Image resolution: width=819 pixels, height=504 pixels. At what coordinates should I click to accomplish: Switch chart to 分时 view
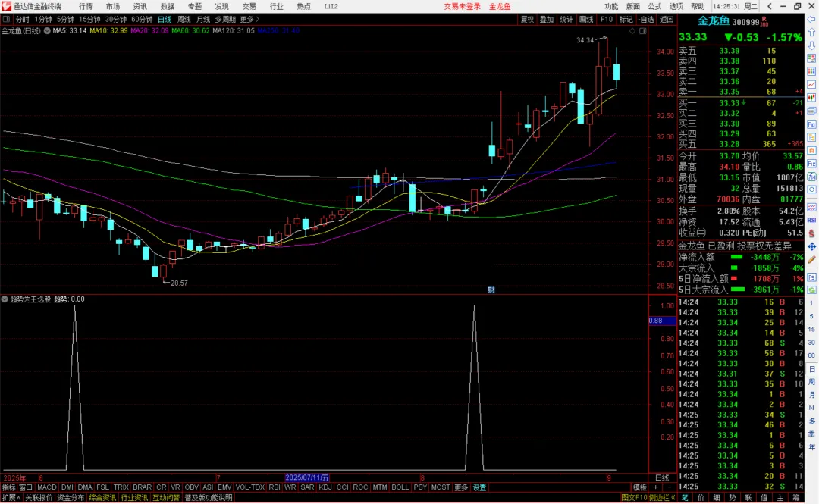click(23, 19)
